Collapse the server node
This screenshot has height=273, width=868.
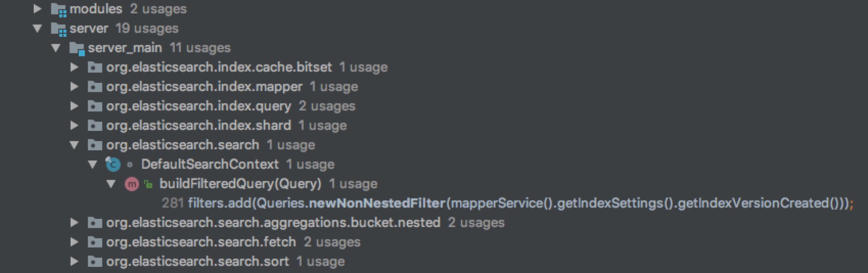(37, 29)
